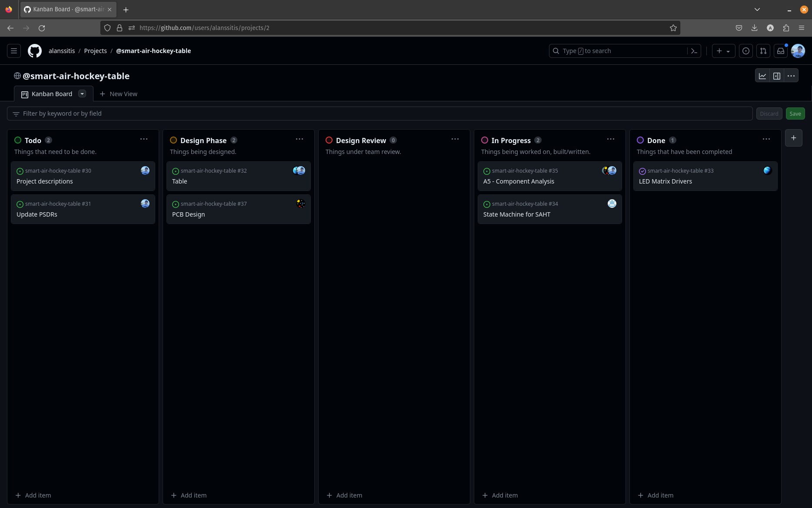Click the bookmark star in address bar
The width and height of the screenshot is (812, 508).
coord(673,28)
